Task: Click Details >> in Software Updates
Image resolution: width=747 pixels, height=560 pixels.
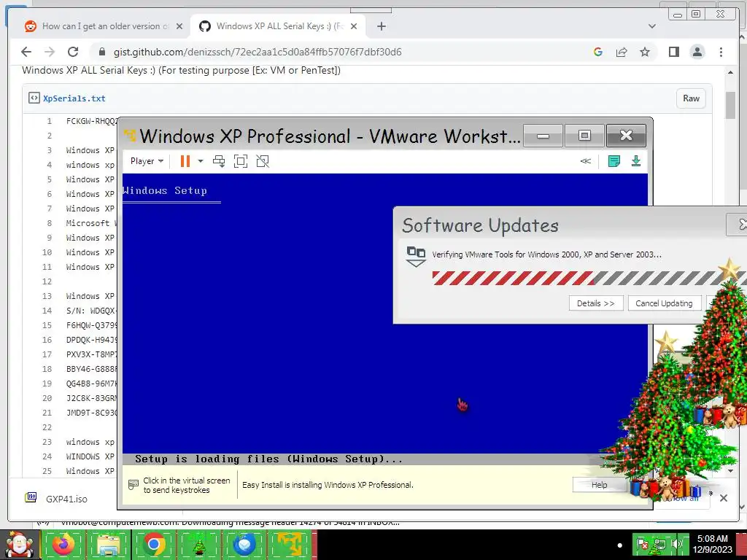Action: 596,303
